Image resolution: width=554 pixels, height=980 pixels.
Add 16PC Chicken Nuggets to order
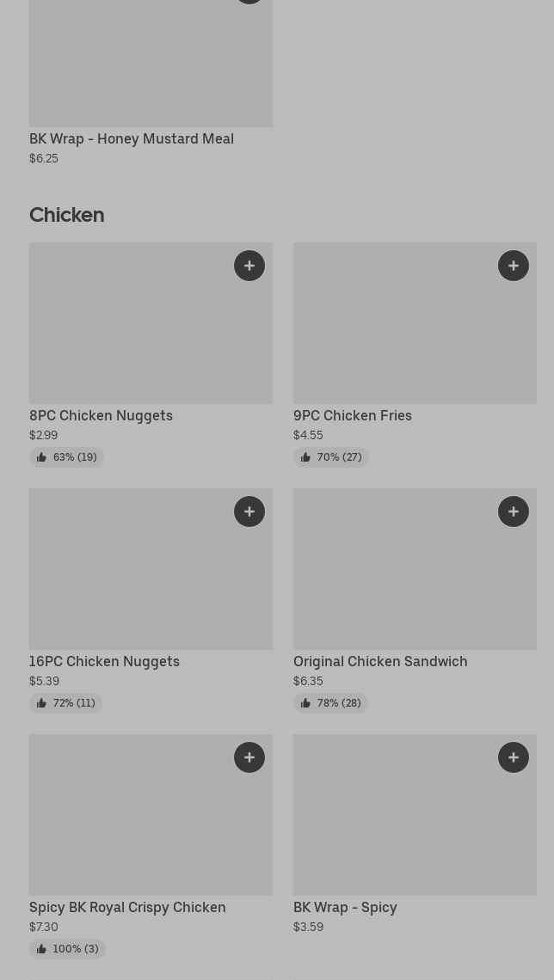click(x=249, y=511)
